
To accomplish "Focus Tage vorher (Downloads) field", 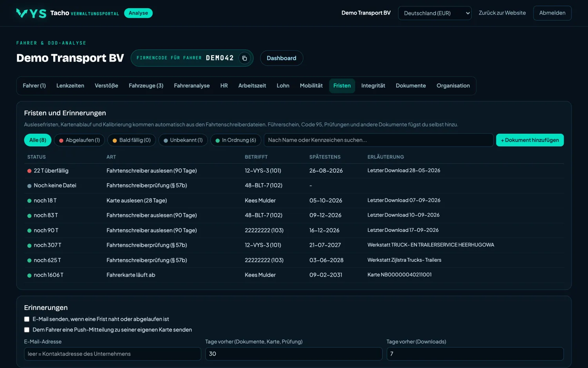I will tap(475, 354).
